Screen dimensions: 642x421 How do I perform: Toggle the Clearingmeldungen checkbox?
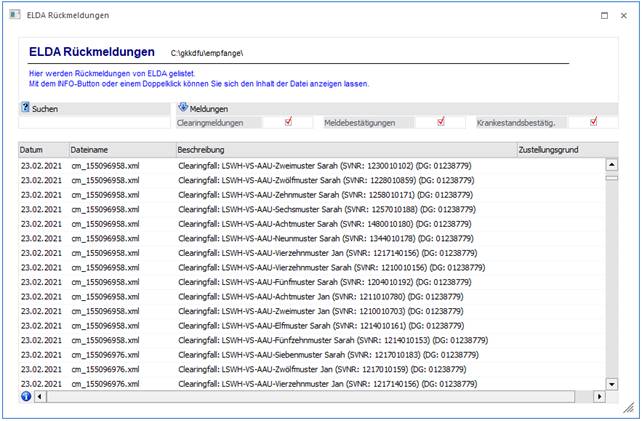tap(288, 122)
